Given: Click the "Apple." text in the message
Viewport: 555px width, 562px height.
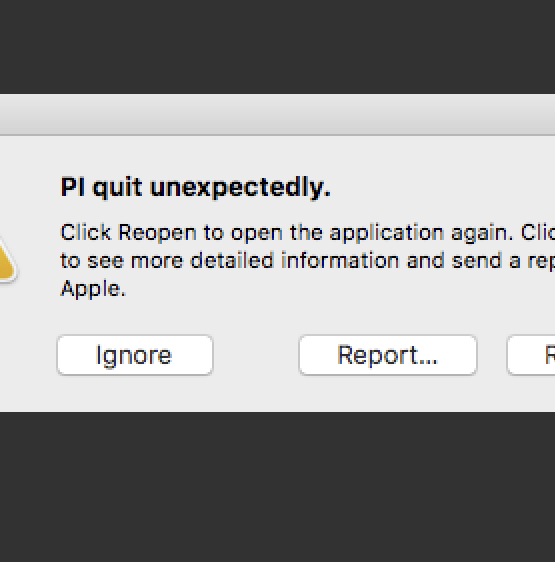Looking at the screenshot, I should [93, 289].
